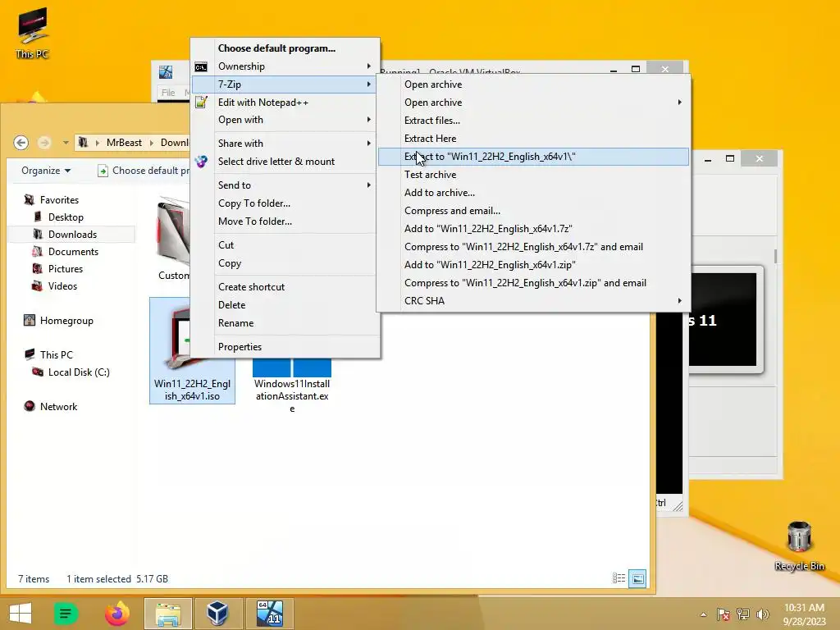The height and width of the screenshot is (630, 840).
Task: Click first Open archive in 7-Zip submenu
Action: click(x=533, y=84)
